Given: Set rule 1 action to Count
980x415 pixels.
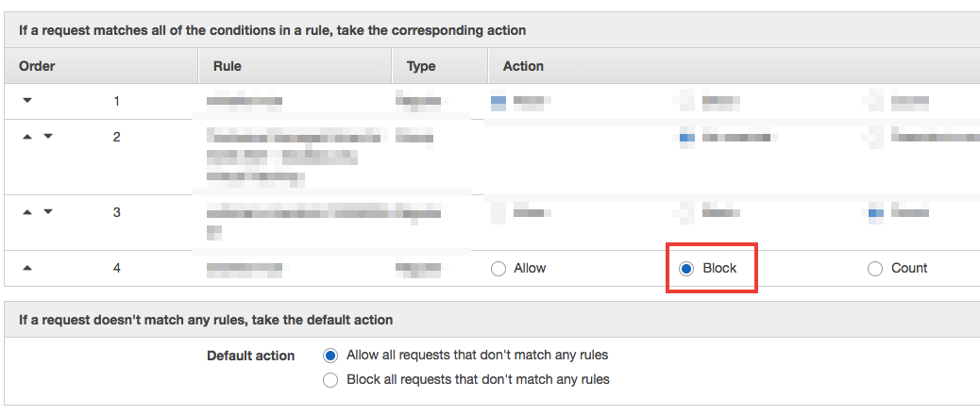Looking at the screenshot, I should [x=875, y=101].
